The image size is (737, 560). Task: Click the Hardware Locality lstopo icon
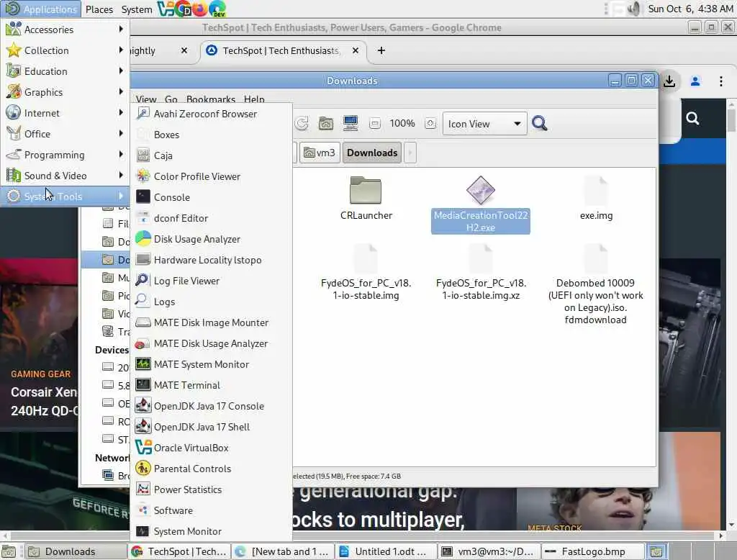pos(143,260)
